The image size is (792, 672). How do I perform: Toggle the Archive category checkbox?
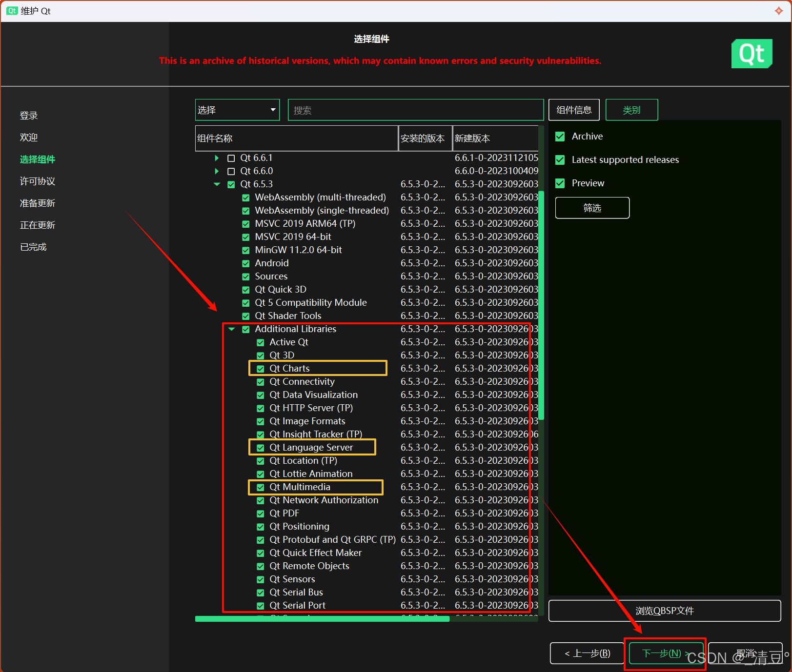pyautogui.click(x=560, y=137)
